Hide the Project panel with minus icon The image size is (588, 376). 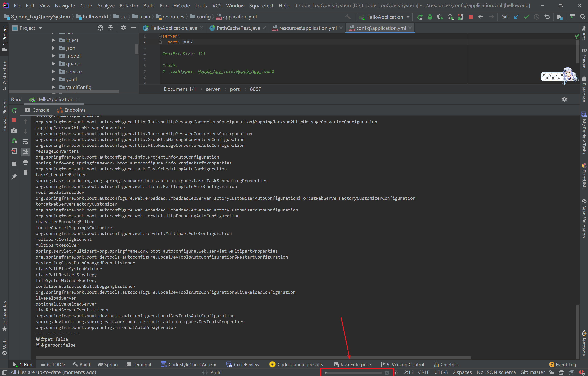(134, 28)
